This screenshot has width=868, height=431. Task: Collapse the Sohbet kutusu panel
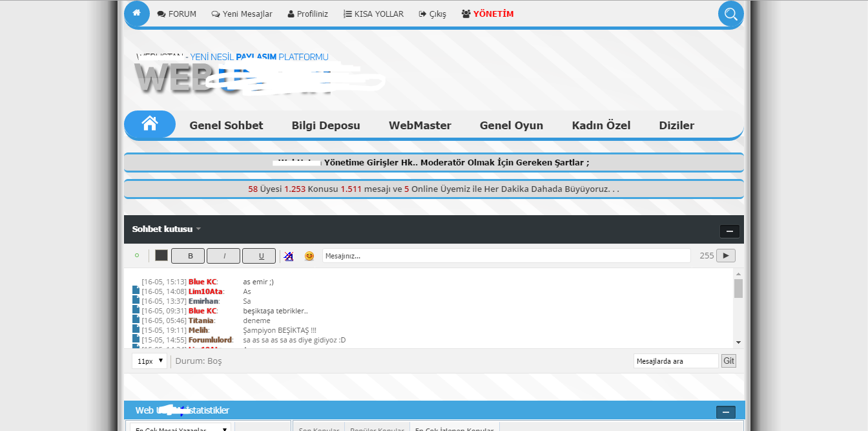(x=730, y=231)
